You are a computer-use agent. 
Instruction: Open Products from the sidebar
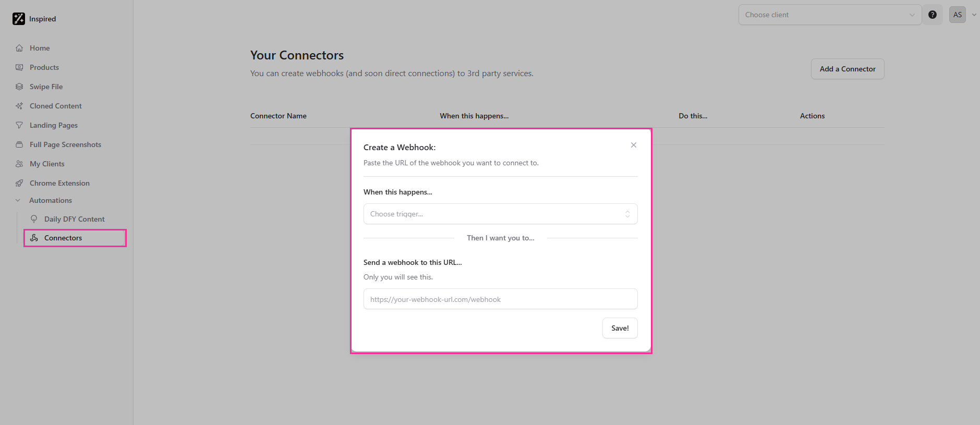(x=44, y=67)
